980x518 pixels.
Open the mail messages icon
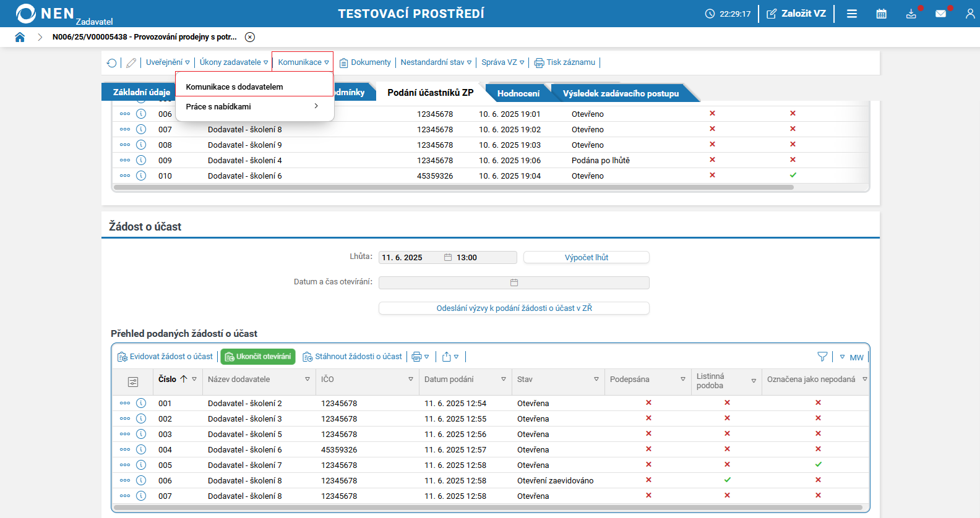940,14
